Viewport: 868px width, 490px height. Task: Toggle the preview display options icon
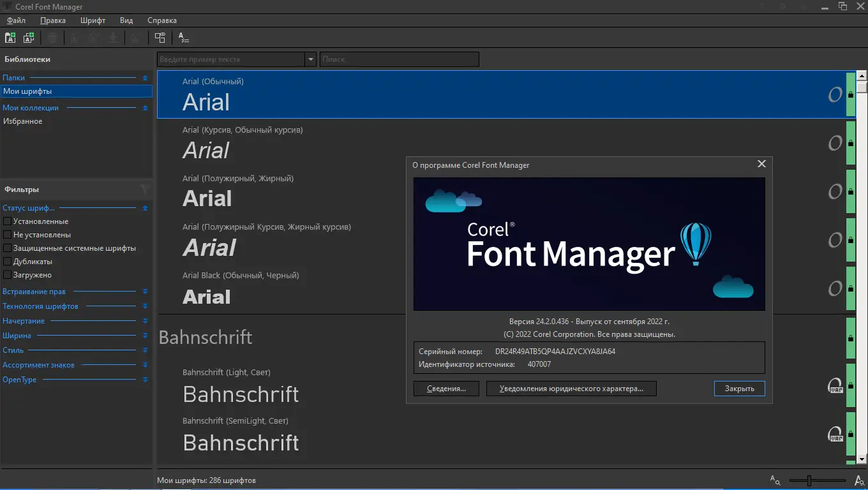coord(160,38)
